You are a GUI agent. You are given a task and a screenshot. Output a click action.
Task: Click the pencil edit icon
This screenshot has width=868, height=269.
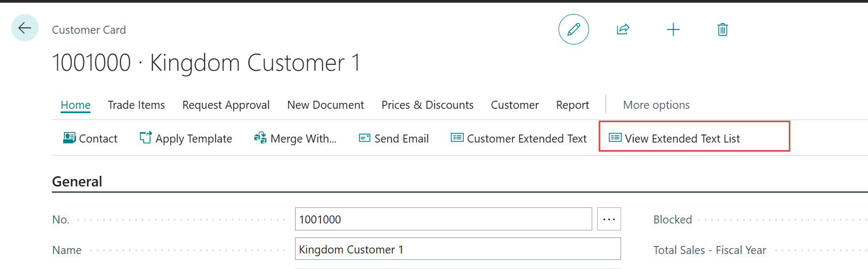tap(573, 29)
